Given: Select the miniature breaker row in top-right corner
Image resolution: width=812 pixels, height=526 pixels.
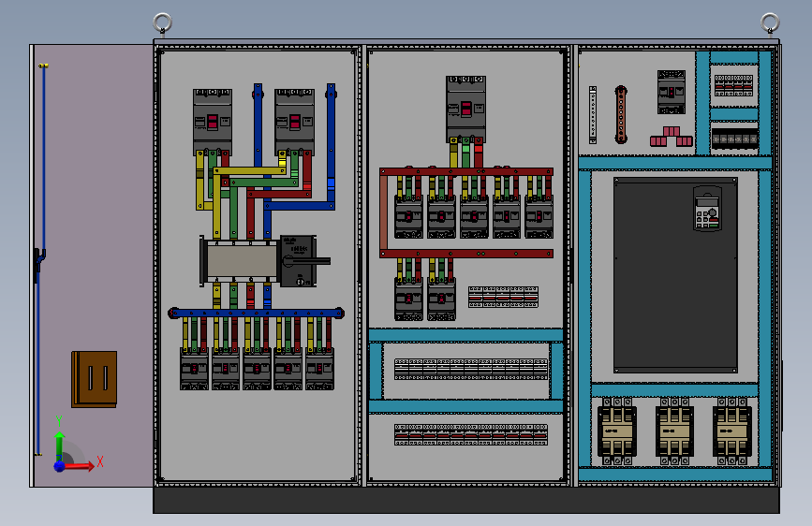Looking at the screenshot, I should tap(733, 85).
